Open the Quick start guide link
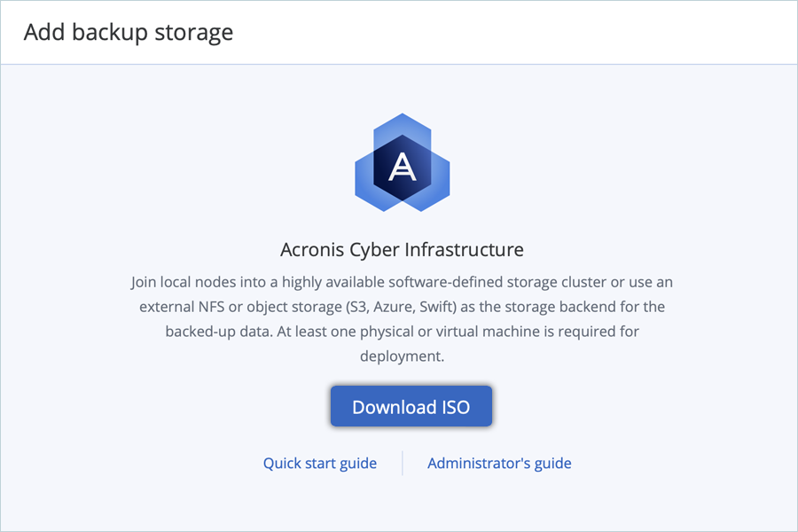Screen dimensions: 798x532 pos(319,463)
